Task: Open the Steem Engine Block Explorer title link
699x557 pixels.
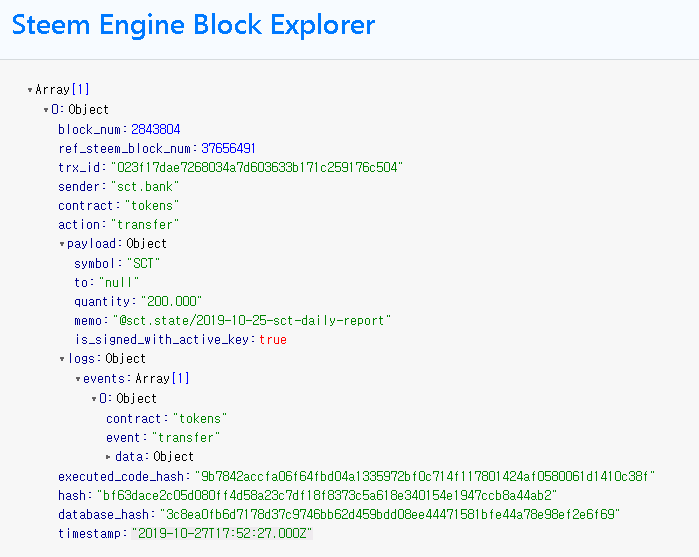Action: (194, 24)
